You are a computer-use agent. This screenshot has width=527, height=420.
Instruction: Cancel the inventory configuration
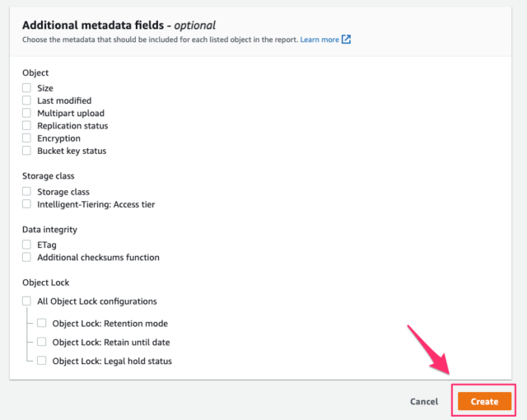424,402
